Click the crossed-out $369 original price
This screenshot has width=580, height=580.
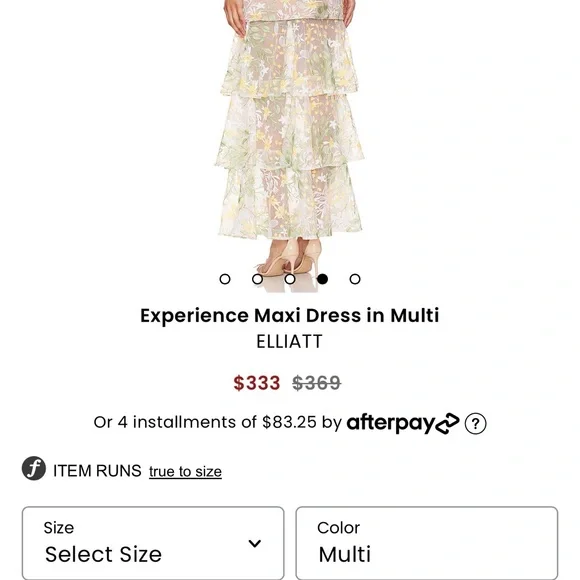317,383
